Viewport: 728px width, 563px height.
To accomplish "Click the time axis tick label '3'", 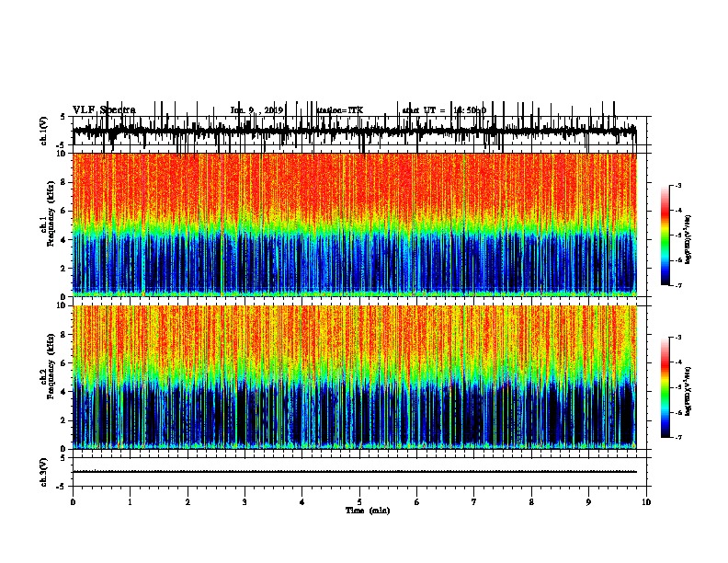I will point(245,502).
